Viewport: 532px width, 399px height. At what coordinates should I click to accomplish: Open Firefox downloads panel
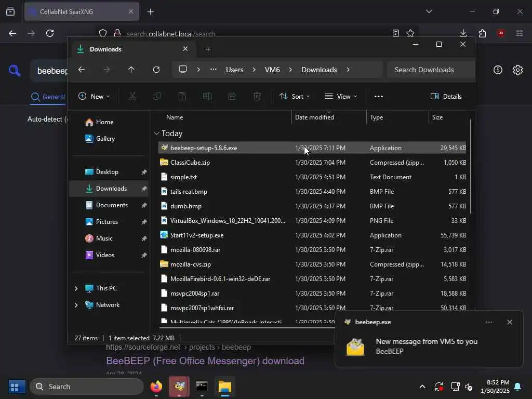tap(463, 33)
